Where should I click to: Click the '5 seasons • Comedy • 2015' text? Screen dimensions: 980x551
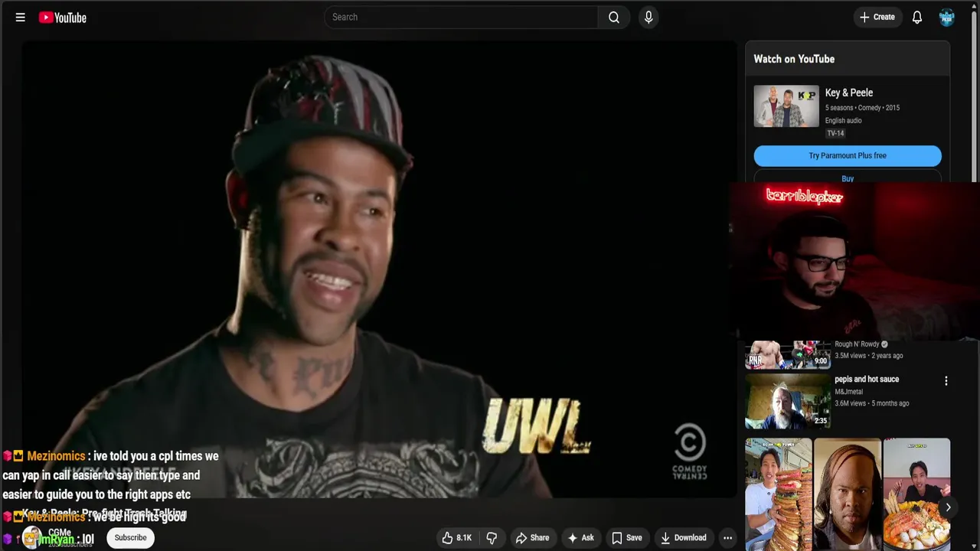pos(862,108)
